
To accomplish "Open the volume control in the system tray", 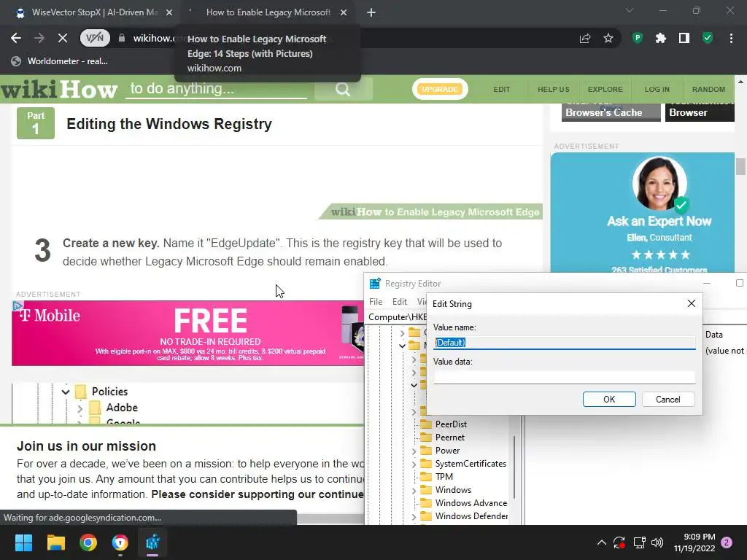I will pyautogui.click(x=657, y=542).
